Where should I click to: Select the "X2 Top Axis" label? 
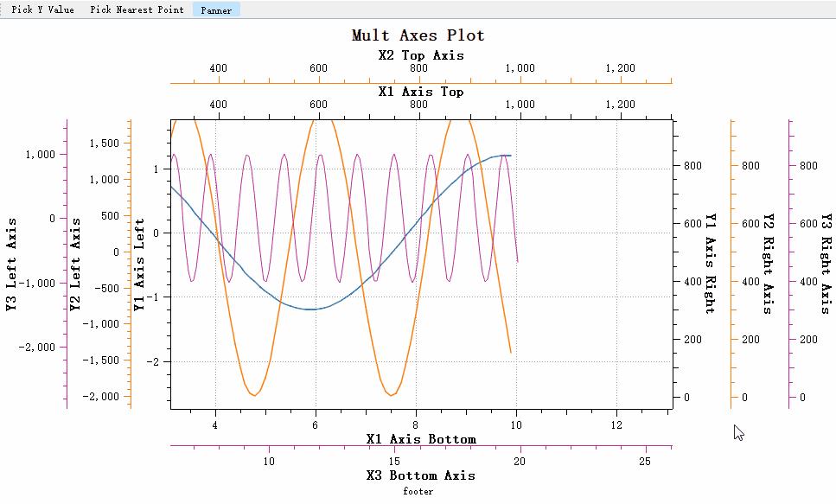pyautogui.click(x=421, y=55)
